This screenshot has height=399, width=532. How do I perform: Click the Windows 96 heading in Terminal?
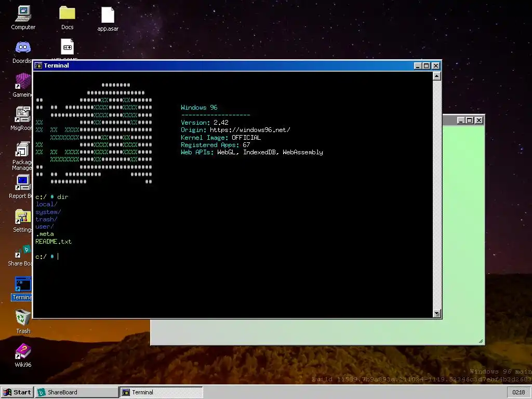click(x=199, y=108)
